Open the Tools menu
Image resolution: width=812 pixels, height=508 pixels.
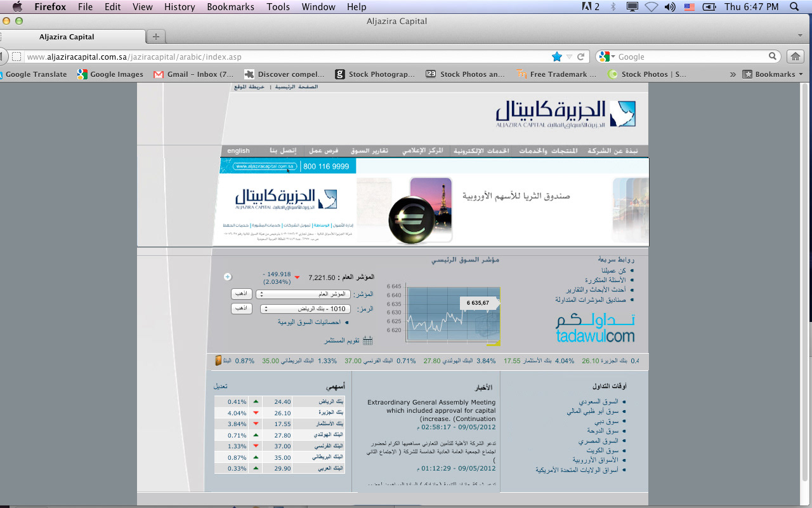pos(278,7)
